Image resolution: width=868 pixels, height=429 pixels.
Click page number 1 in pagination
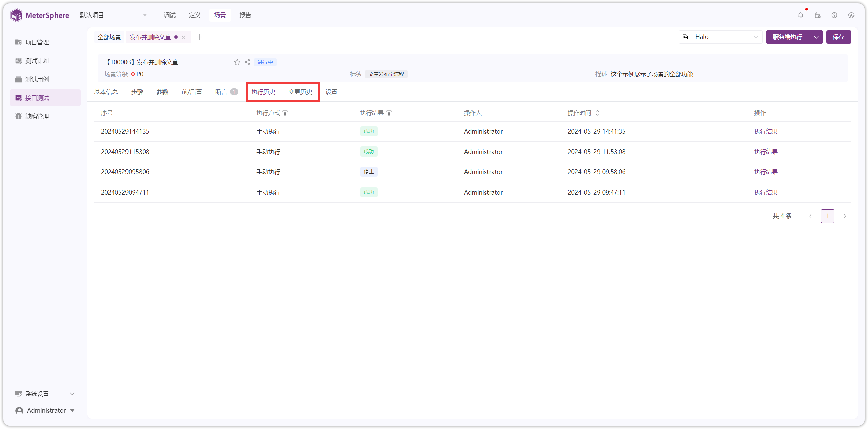coord(828,216)
